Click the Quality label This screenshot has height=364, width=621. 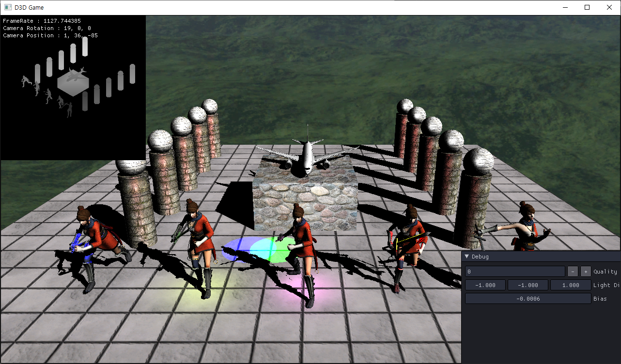click(605, 272)
